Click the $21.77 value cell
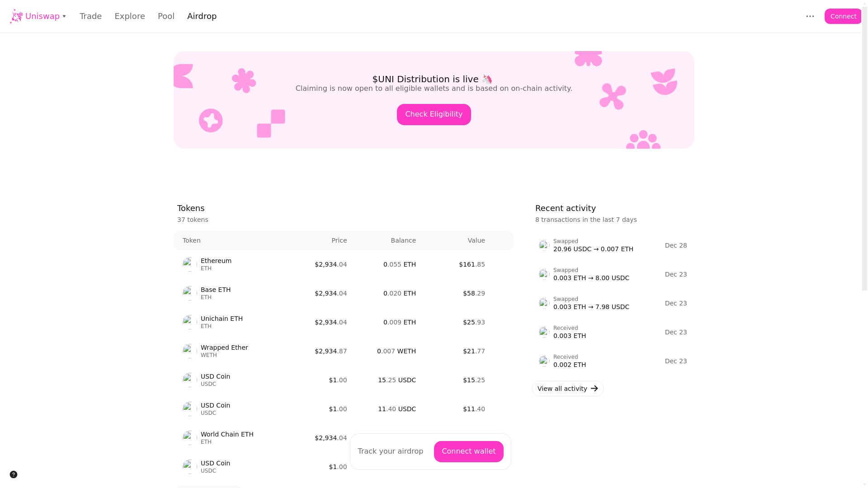Viewport: 868px width, 488px height. 474,351
